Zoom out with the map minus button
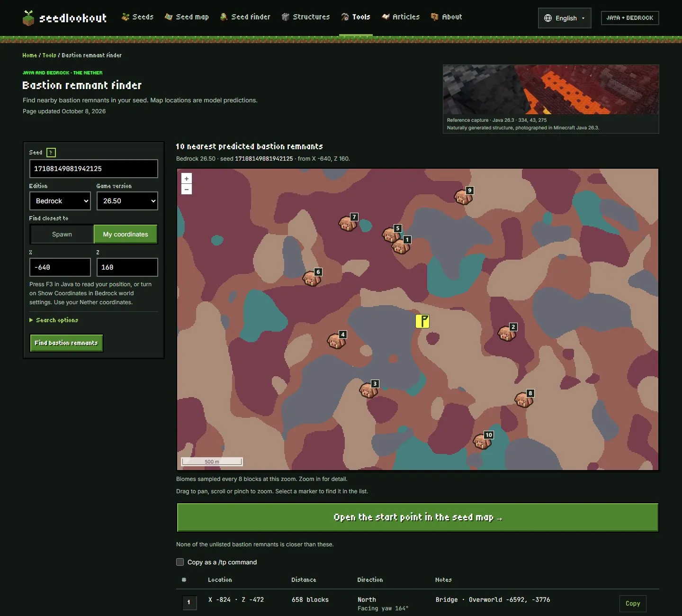This screenshot has width=682, height=616. pyautogui.click(x=187, y=190)
